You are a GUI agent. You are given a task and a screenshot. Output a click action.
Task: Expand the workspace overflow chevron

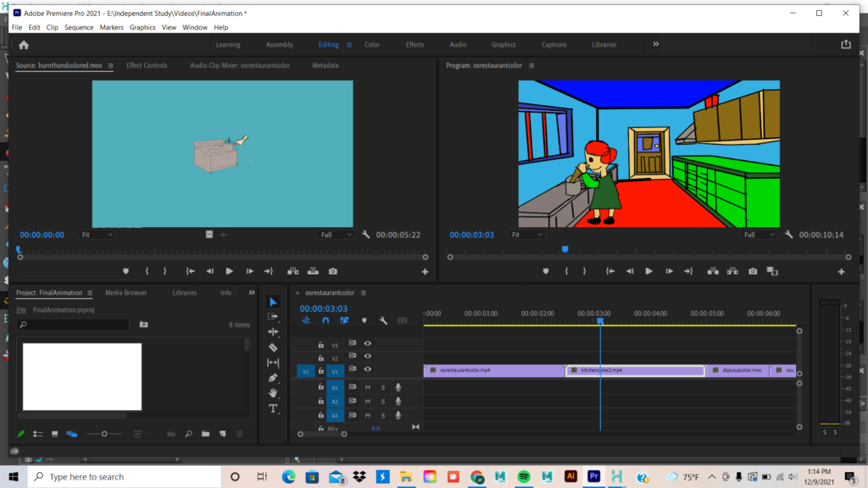tap(655, 44)
